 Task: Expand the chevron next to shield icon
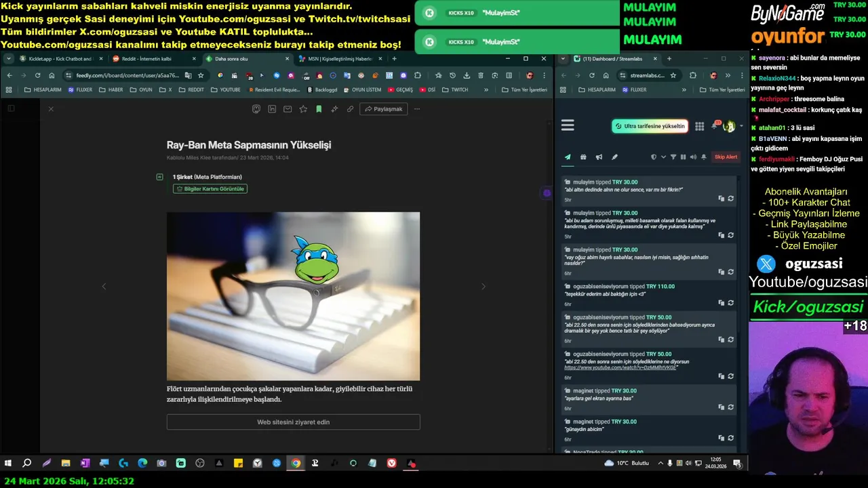click(663, 157)
